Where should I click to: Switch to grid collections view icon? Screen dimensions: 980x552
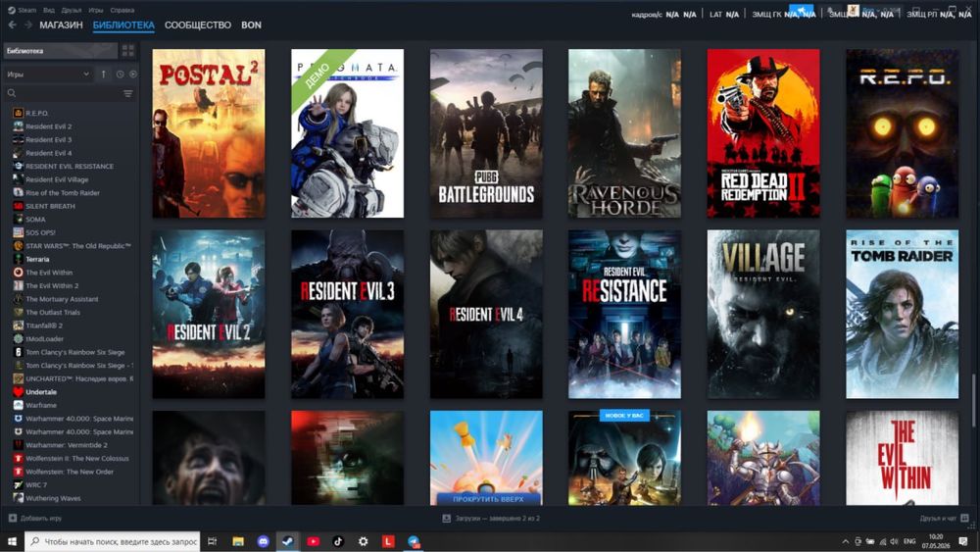coord(128,51)
